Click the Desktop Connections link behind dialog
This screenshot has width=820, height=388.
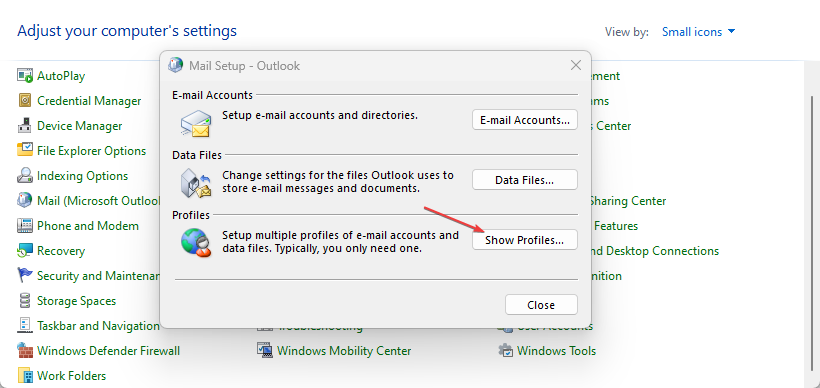(655, 251)
